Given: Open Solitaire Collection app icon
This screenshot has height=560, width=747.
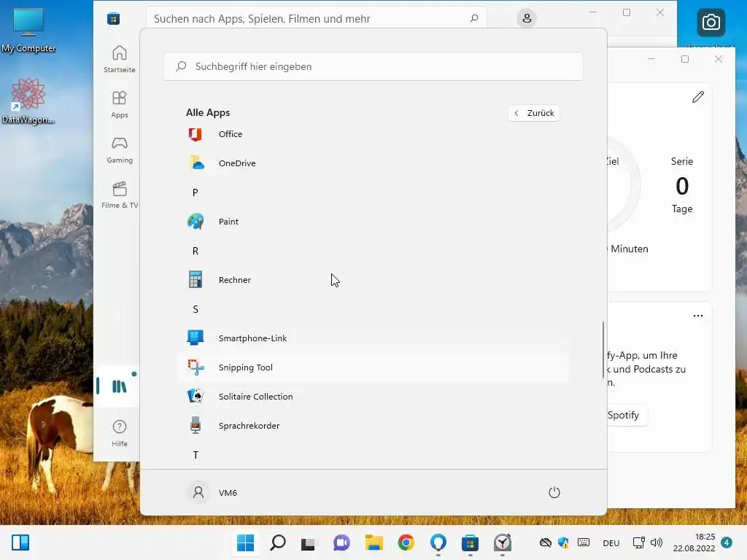Looking at the screenshot, I should coord(196,397).
